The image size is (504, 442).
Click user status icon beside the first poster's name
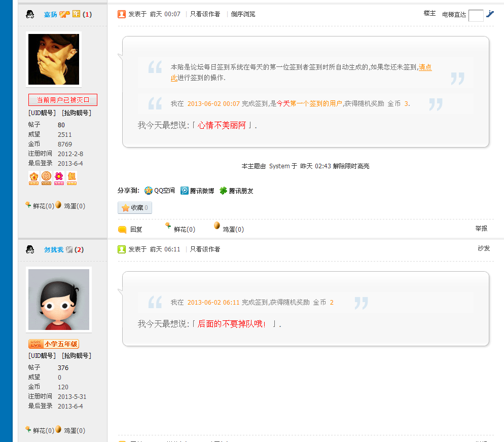30,15
